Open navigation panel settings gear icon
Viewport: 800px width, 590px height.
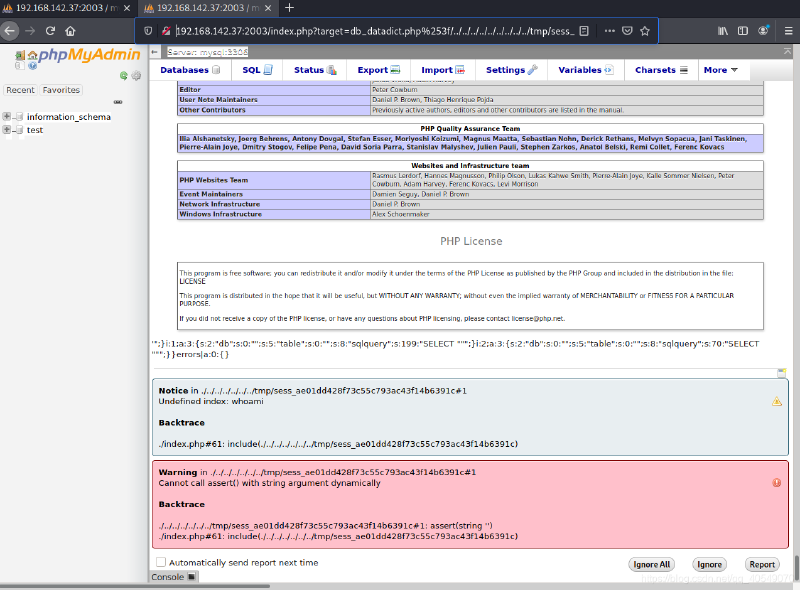coord(136,76)
